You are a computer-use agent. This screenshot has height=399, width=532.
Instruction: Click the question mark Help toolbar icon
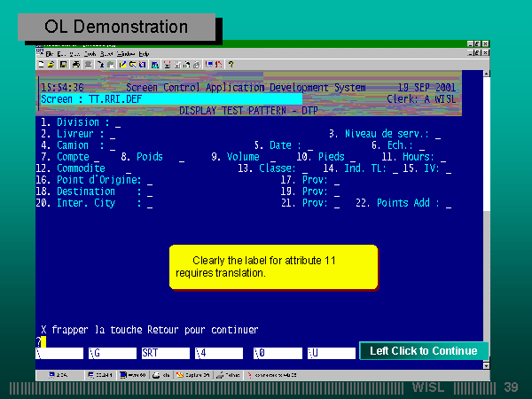tap(231, 65)
